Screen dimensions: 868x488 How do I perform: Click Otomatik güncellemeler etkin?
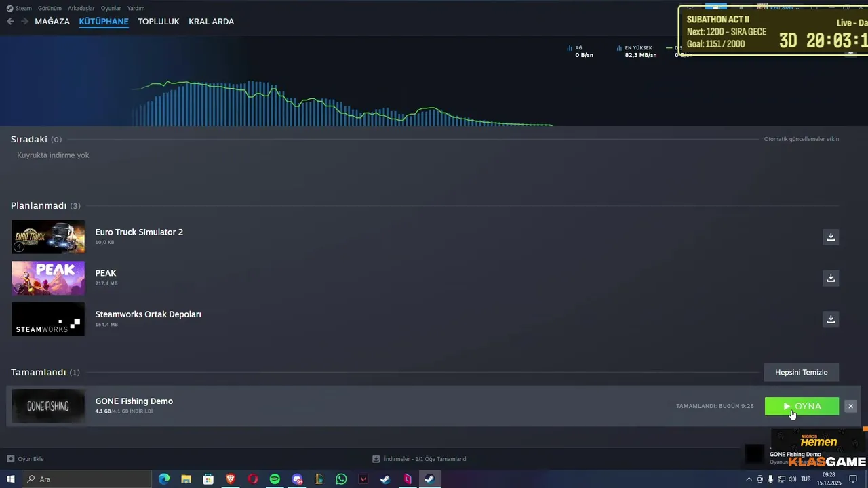802,139
